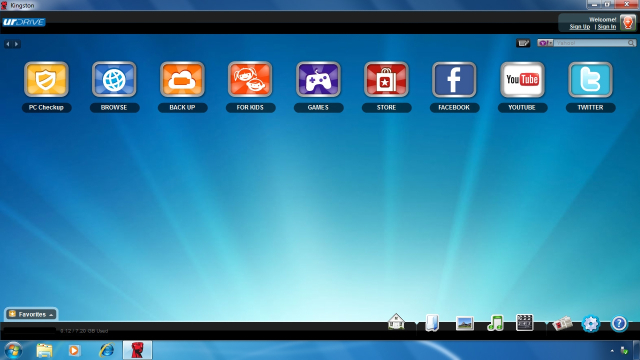Open the FACEBOOK app icon
This screenshot has width=640, height=360.
point(454,79)
